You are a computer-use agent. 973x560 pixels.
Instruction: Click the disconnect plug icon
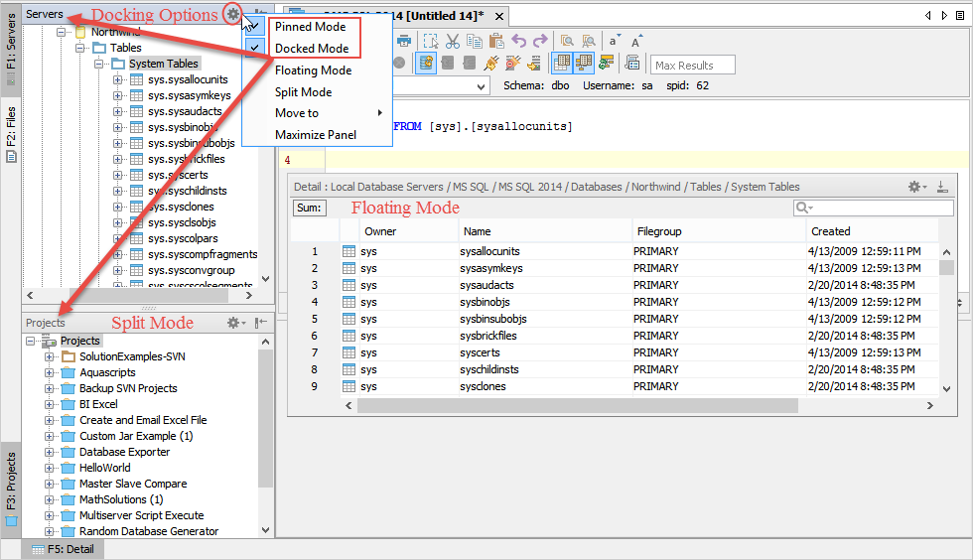(512, 63)
